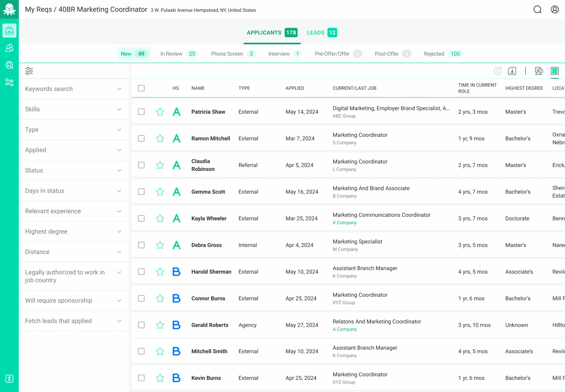Click Harold Sherman's B score icon
Viewport: 565px width, 392px height.
click(177, 272)
